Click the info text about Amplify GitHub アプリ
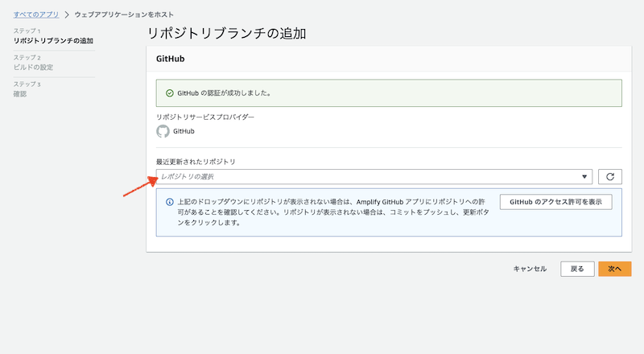Viewport: 644px width, 354px height. click(x=333, y=212)
